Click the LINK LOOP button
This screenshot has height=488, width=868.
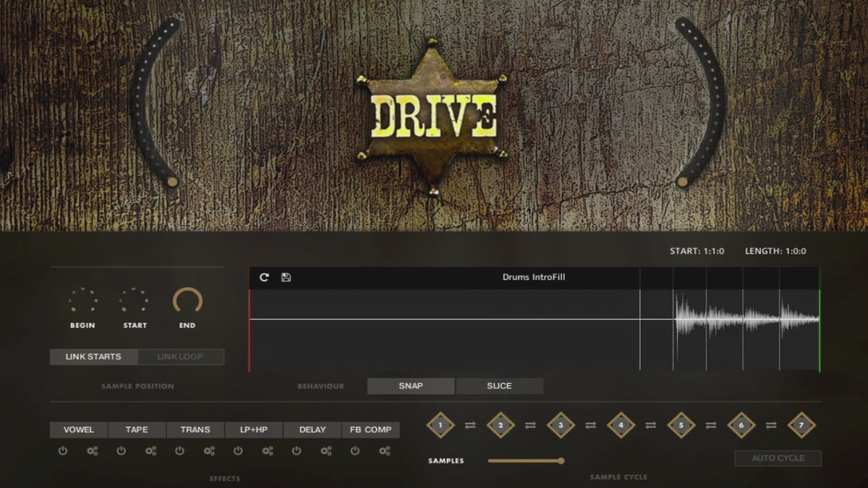[x=180, y=356]
